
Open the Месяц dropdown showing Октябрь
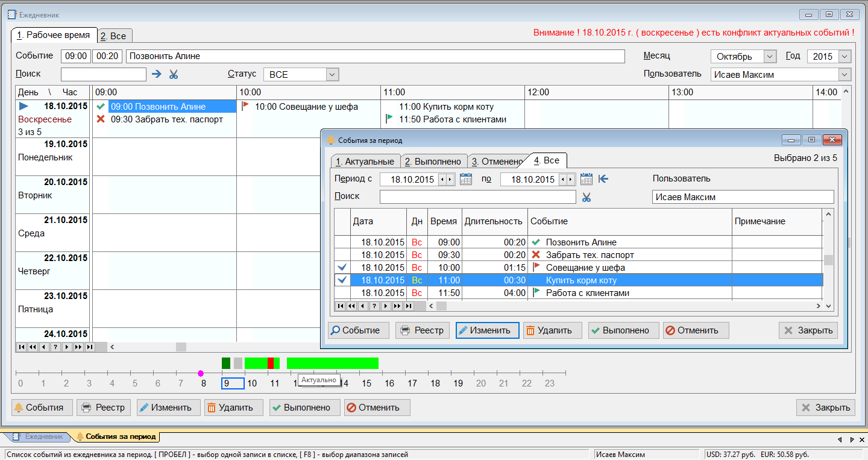770,56
